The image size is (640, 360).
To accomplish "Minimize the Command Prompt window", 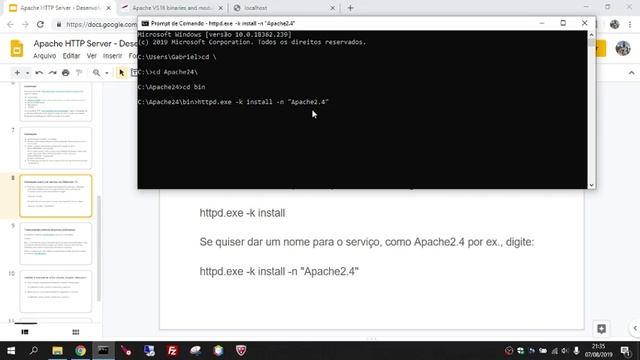I will click(542, 23).
